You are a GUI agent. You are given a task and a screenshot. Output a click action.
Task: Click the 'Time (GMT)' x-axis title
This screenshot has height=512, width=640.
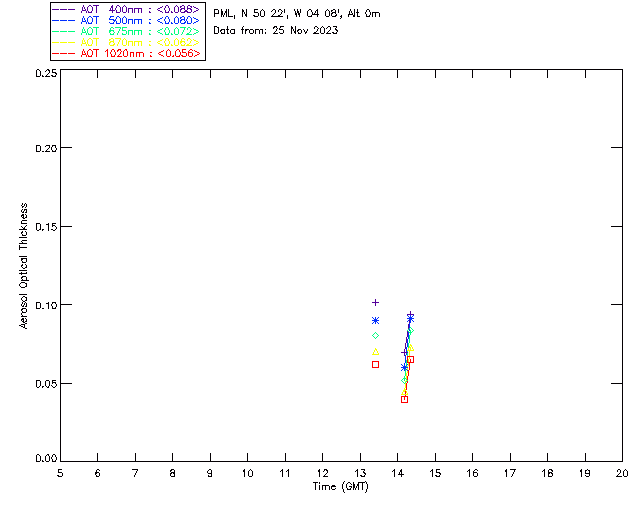click(341, 487)
